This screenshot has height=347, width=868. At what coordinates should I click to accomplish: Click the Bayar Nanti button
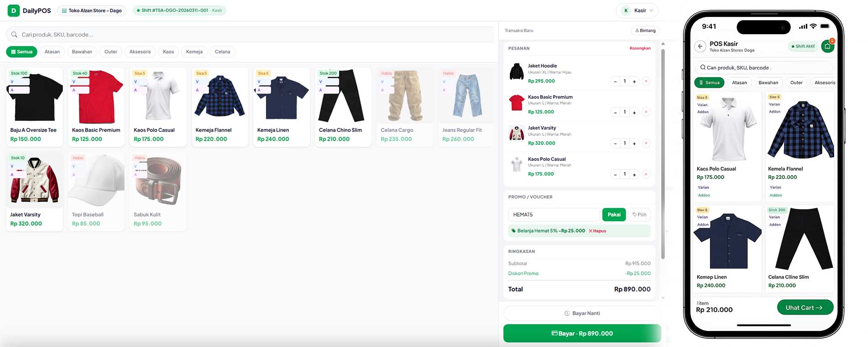pyautogui.click(x=582, y=313)
